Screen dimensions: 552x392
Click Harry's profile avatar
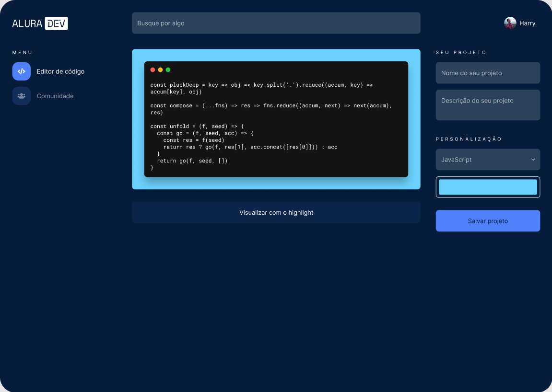point(510,23)
